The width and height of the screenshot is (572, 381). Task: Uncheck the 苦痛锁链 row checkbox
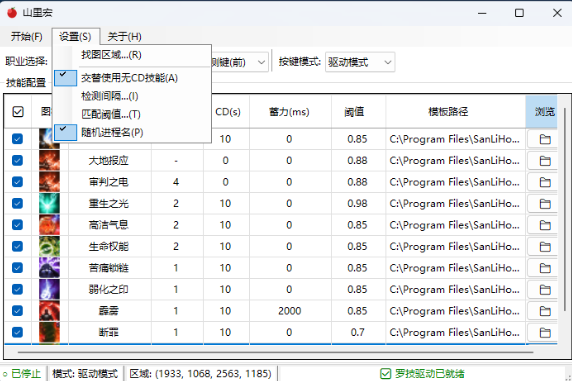(x=18, y=268)
